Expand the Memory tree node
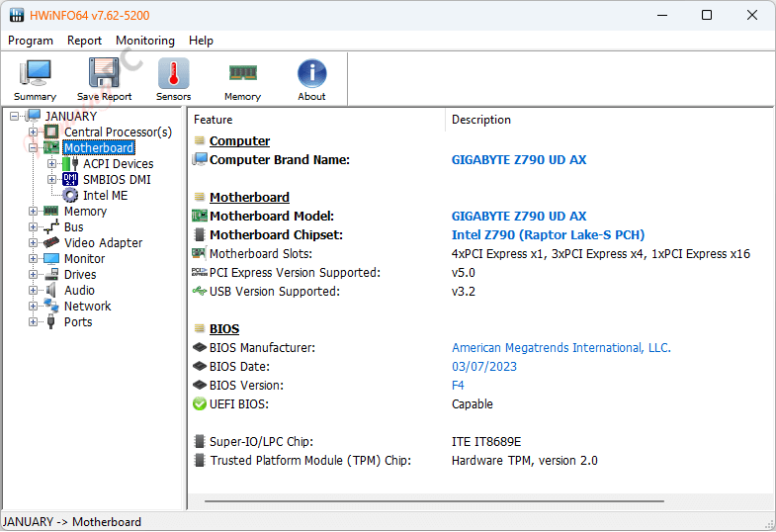This screenshot has height=532, width=776. tap(33, 212)
